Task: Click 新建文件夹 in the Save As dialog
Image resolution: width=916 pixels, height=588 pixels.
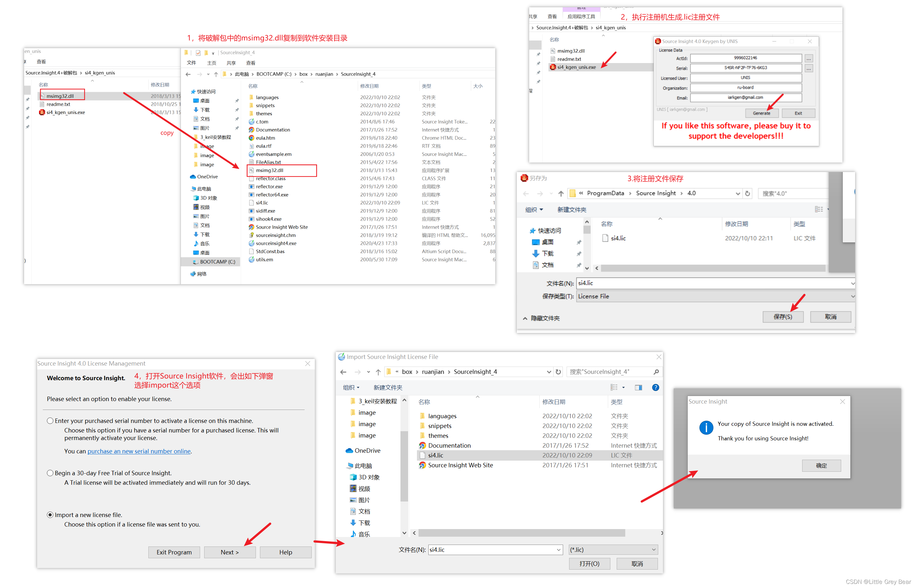Action: click(x=572, y=210)
